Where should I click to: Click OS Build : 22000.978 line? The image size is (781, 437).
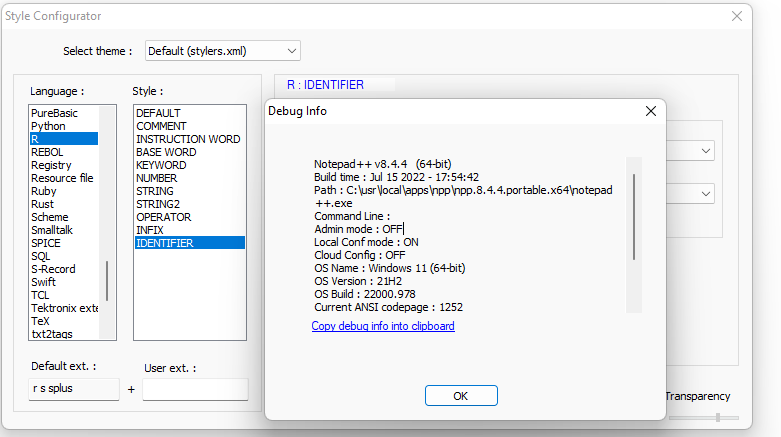(x=365, y=293)
